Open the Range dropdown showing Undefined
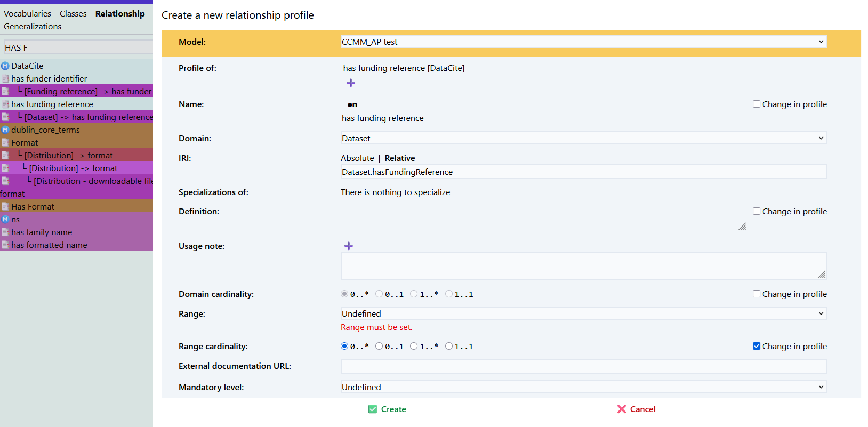Image resolution: width=868 pixels, height=427 pixels. 583,314
